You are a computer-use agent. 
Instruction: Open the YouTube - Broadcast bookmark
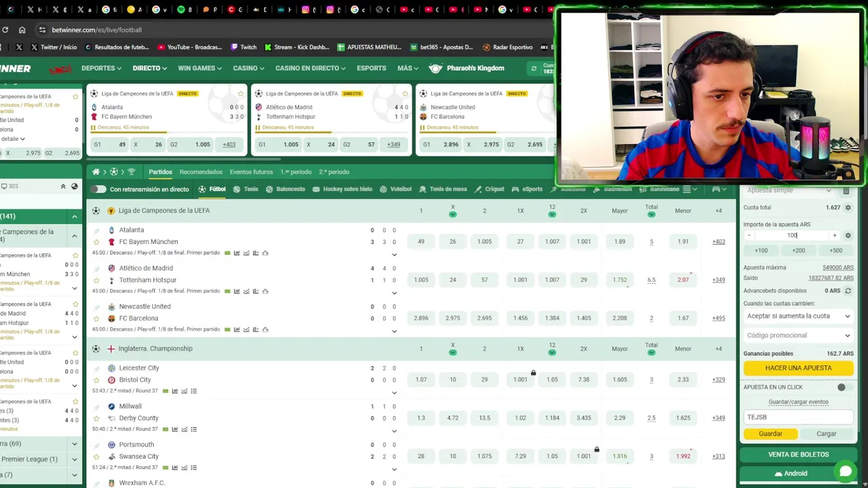click(x=189, y=47)
